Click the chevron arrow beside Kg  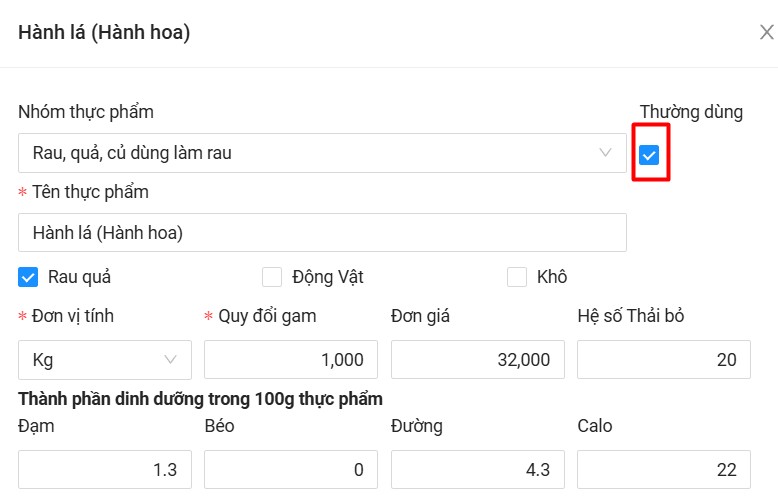point(169,360)
